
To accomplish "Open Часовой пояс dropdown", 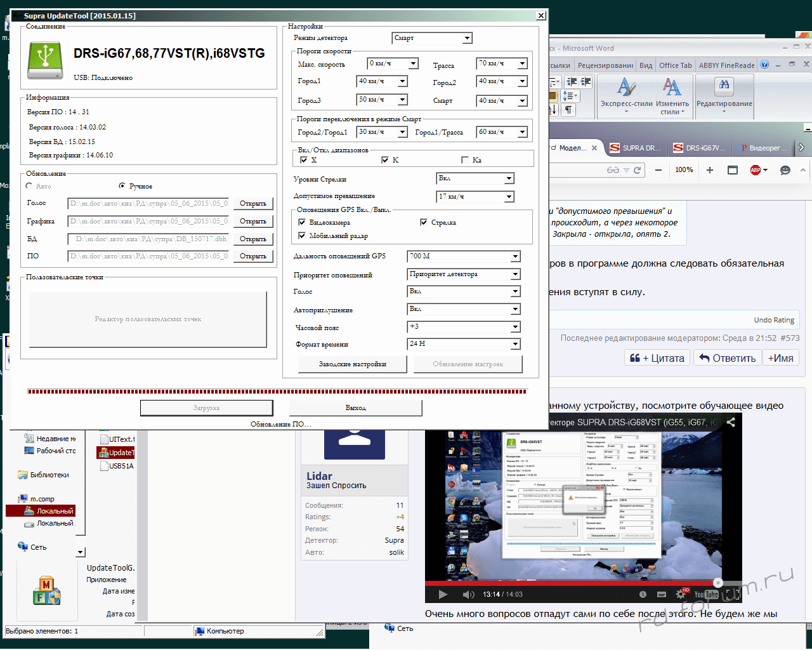I will click(464, 327).
